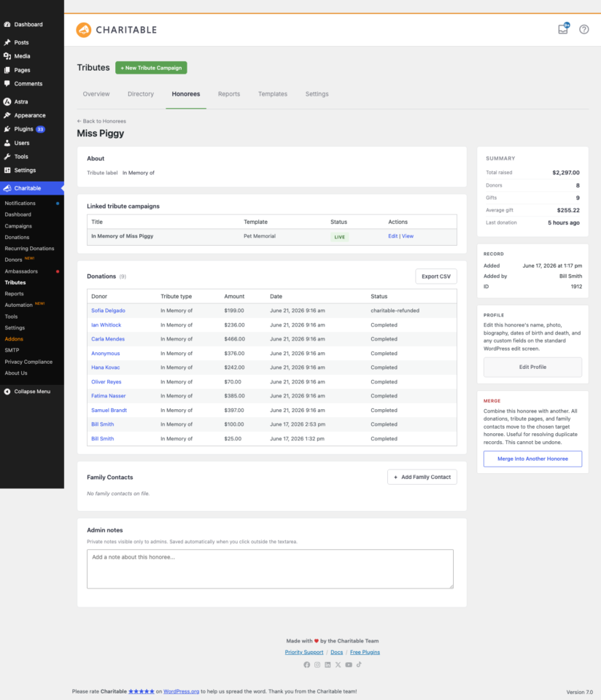The width and height of the screenshot is (601, 700).
Task: Export donations as CSV
Action: click(x=435, y=276)
